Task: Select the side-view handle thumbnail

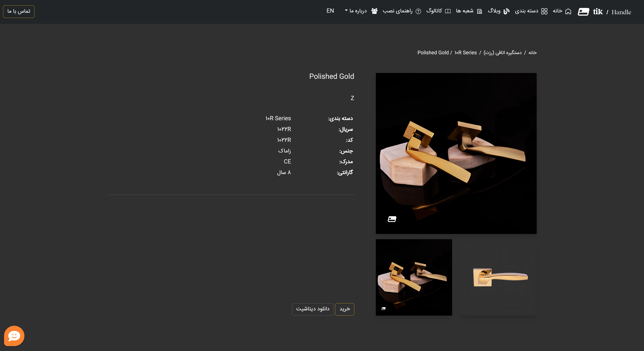Action: point(499,277)
